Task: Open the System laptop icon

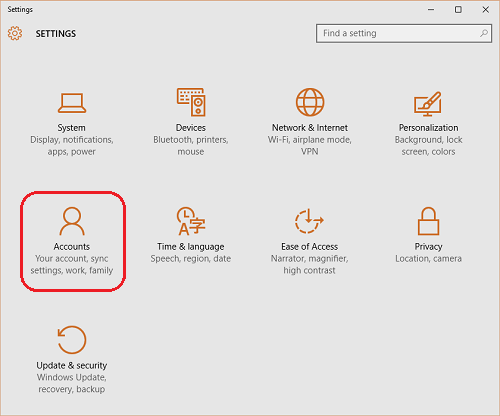Action: click(72, 103)
